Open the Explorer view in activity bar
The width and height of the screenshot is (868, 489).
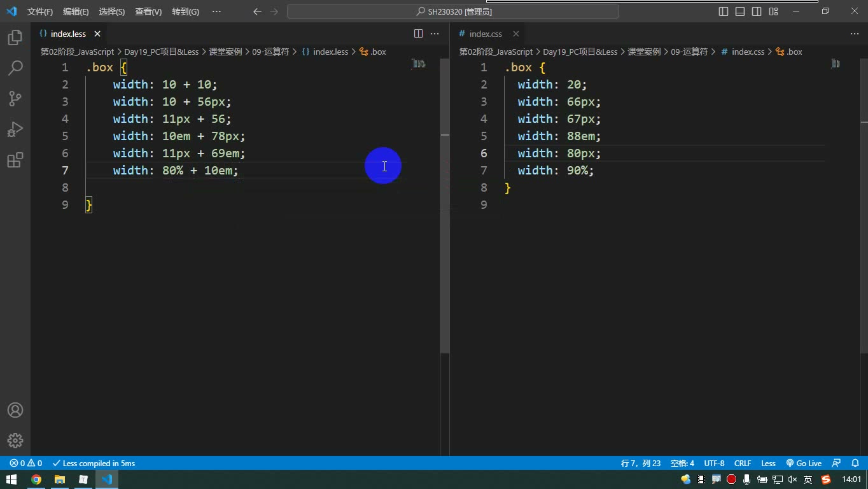15,37
